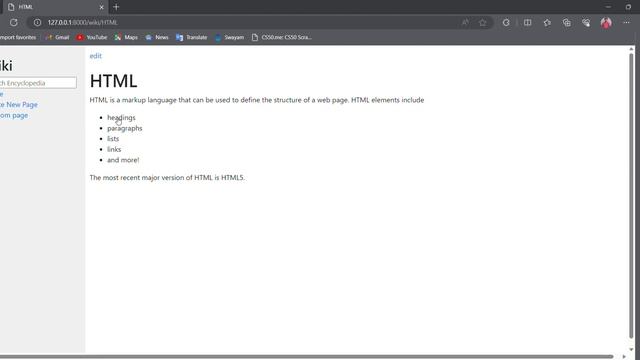
Task: Click the edit link above the HTML heading
Action: pyautogui.click(x=96, y=56)
